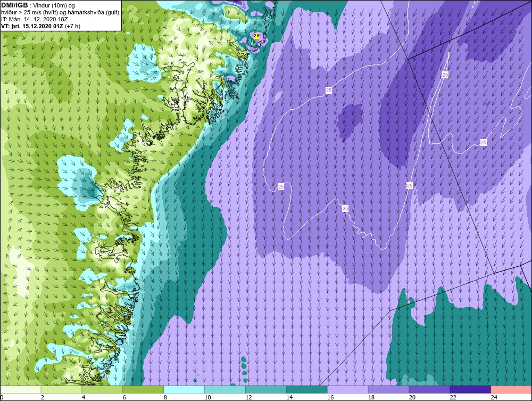Click the '12' label on the colour scale
This screenshot has height=401, width=532.
(x=248, y=397)
